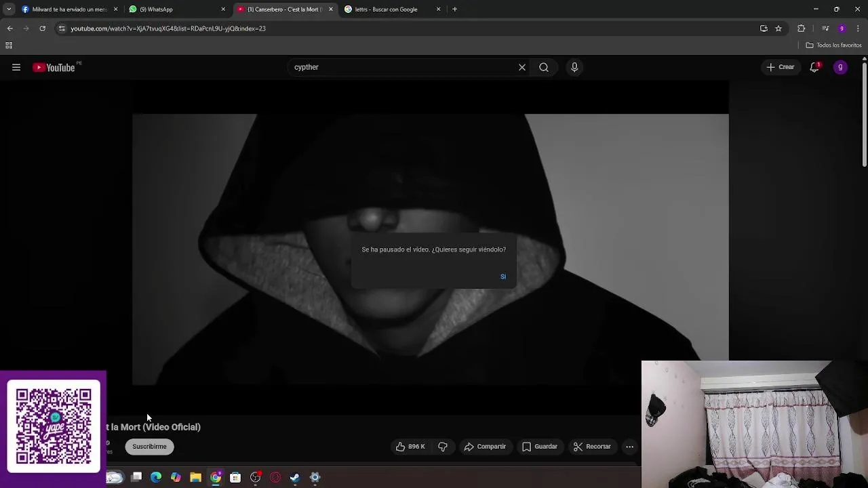The height and width of the screenshot is (488, 868).
Task: Save video with Guardar button
Action: (540, 447)
